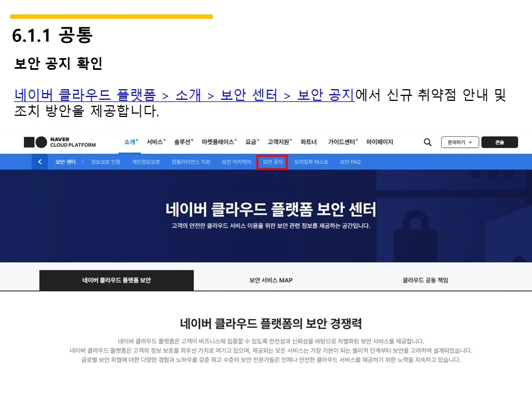
Task: Open the 마켓플레이스 menu
Action: (x=217, y=142)
